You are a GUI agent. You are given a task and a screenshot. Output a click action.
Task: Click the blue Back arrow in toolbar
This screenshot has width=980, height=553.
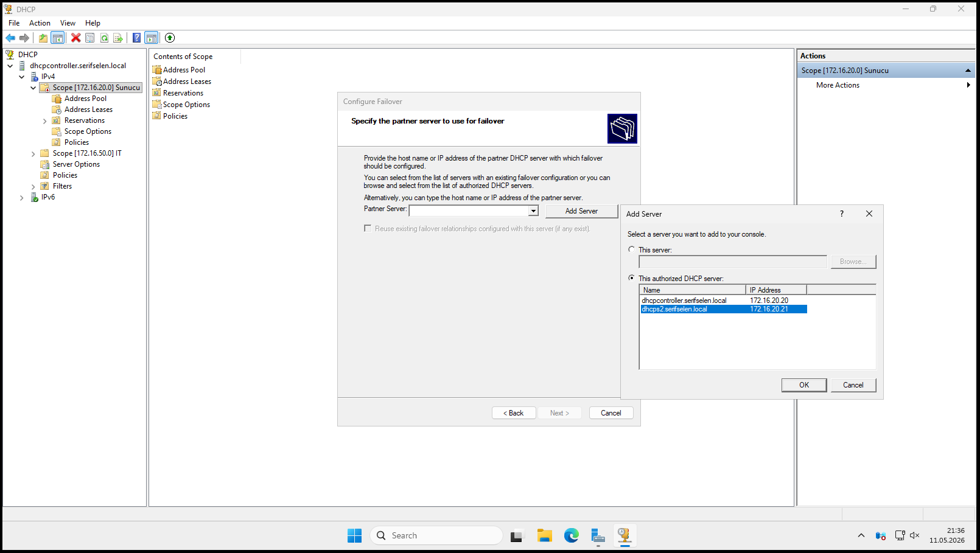tap(10, 38)
